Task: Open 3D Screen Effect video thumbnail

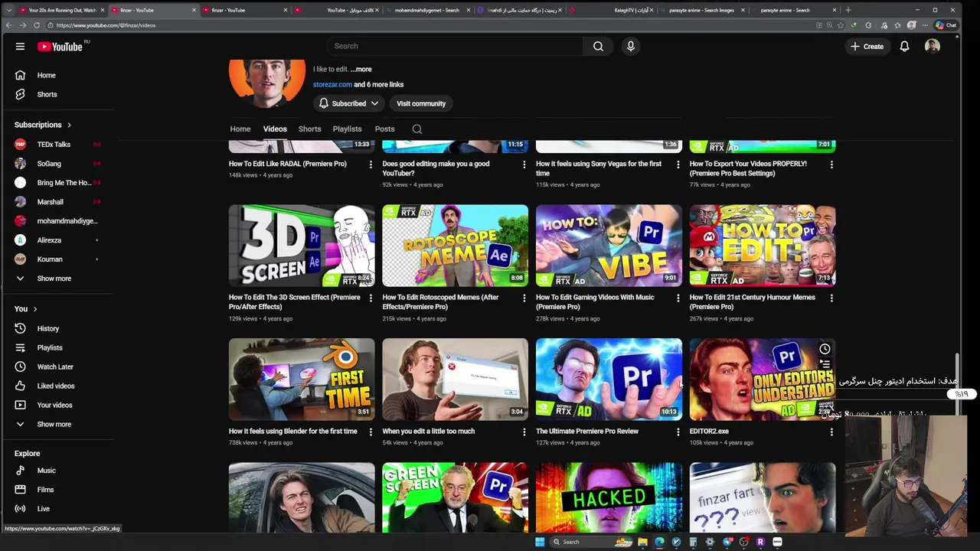Action: (302, 246)
